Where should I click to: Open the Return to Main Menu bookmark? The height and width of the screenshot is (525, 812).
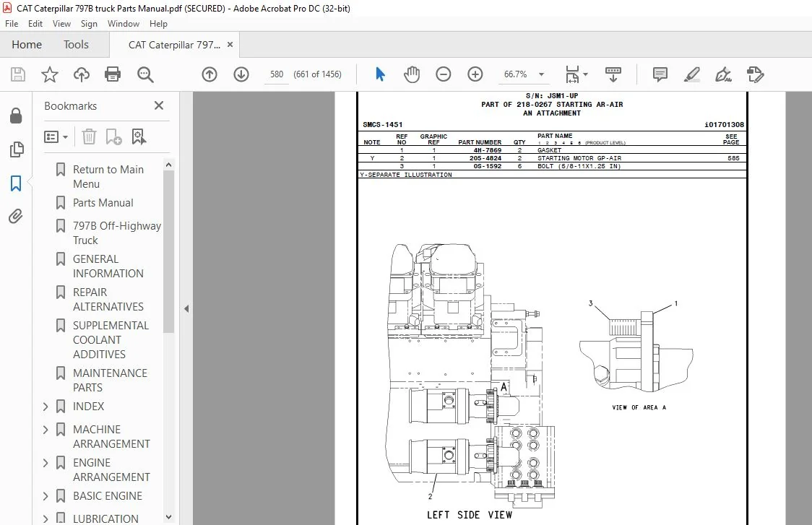[108, 176]
